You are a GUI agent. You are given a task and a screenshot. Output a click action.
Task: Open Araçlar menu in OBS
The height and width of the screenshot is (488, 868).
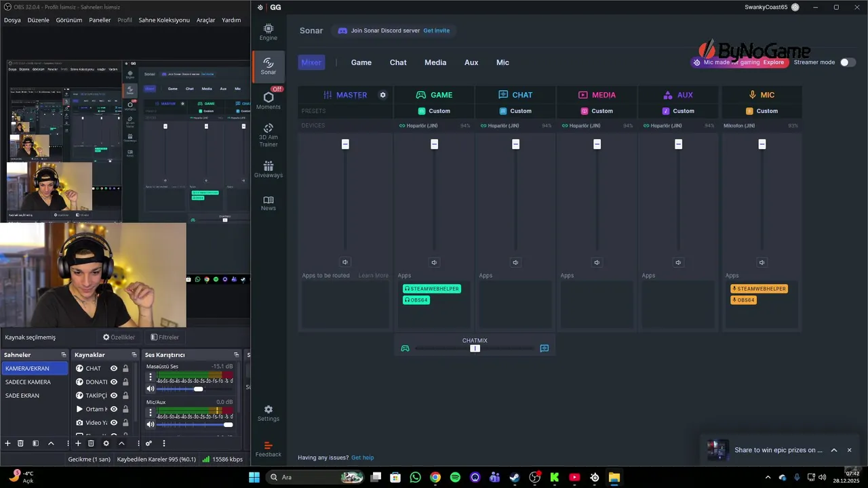[x=205, y=20]
